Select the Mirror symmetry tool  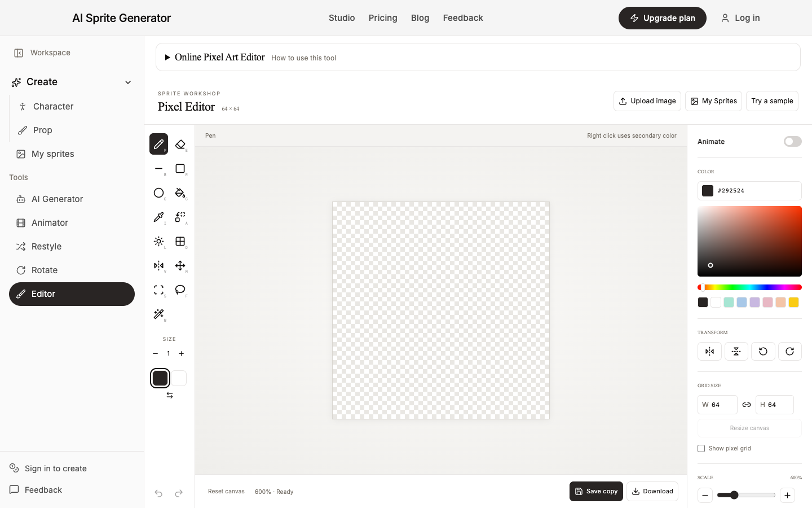pos(158,265)
